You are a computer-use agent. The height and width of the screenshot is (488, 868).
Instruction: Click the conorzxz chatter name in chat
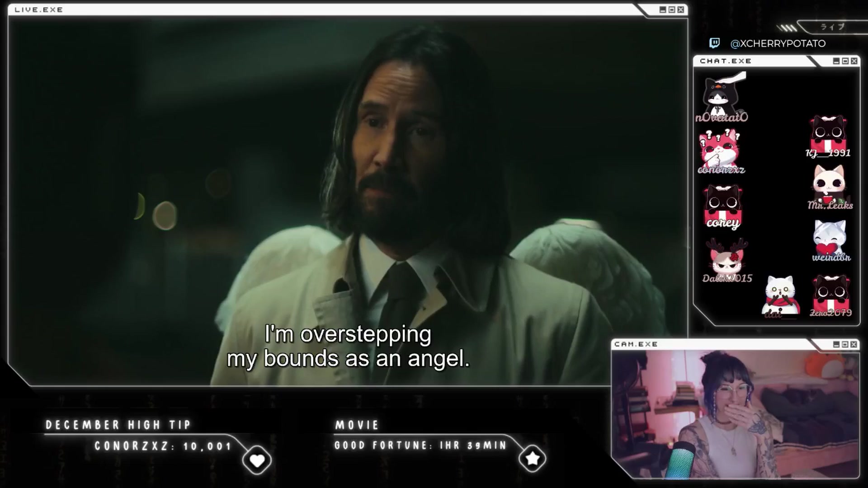pyautogui.click(x=721, y=170)
